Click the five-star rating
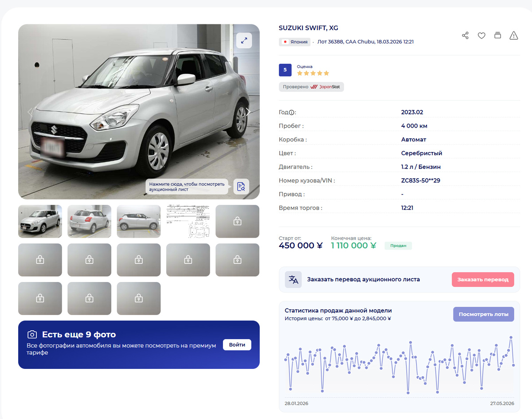Viewport: 532px width, 419px height. pyautogui.click(x=313, y=73)
